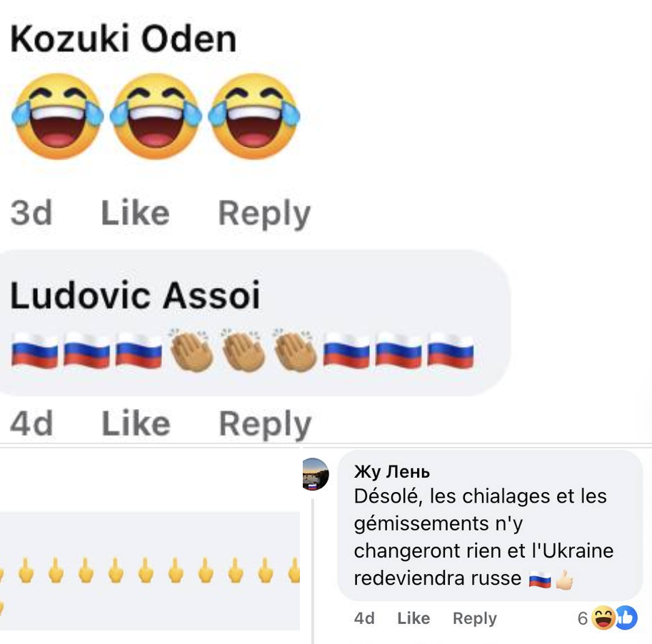Reply to Kozuki Oden's comment
Viewport: 652px width, 644px height.
264,213
